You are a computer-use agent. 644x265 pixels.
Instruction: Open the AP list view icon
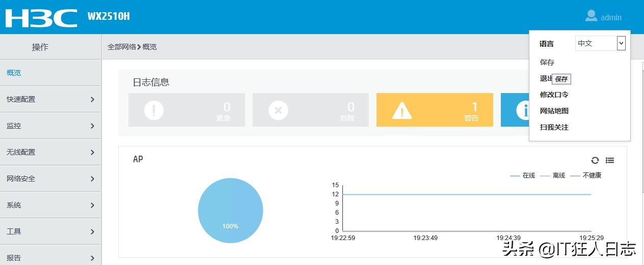(x=610, y=160)
